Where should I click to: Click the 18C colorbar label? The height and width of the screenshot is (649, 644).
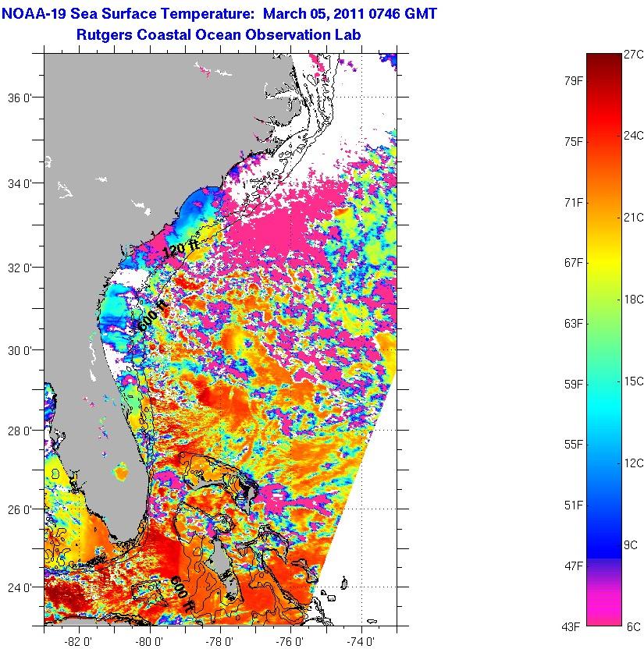(634, 300)
